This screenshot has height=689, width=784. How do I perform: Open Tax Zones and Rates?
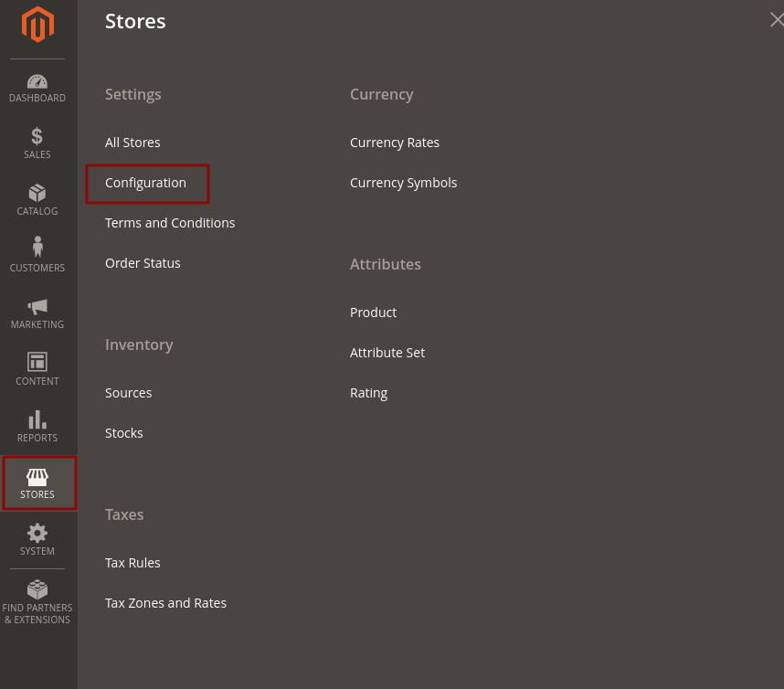tap(165, 603)
